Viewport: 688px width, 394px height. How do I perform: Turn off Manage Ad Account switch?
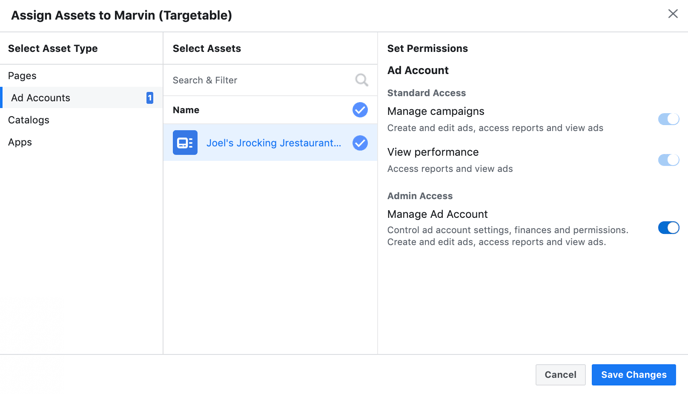pos(668,227)
